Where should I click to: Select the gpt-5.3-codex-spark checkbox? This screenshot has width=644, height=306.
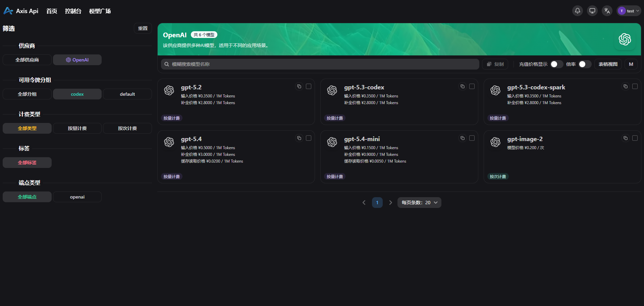(x=635, y=86)
